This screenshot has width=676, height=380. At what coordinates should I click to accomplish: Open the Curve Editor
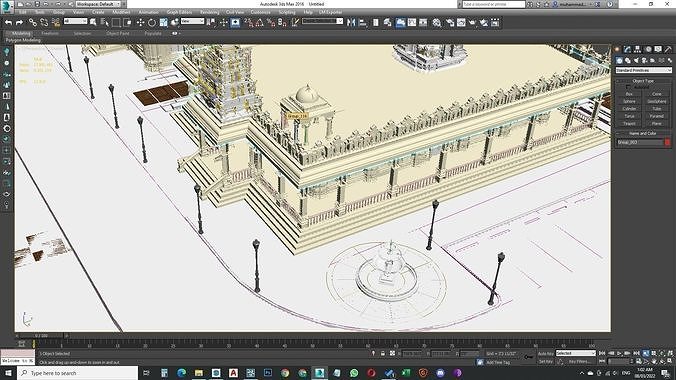coord(412,22)
